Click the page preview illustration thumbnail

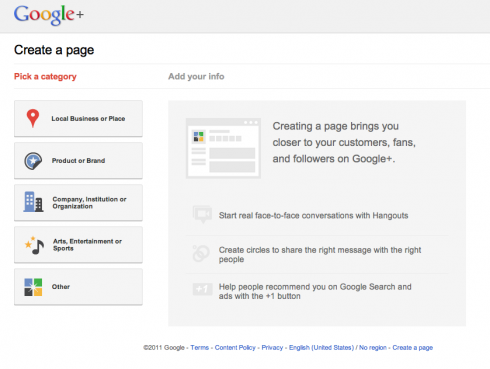pos(223,148)
